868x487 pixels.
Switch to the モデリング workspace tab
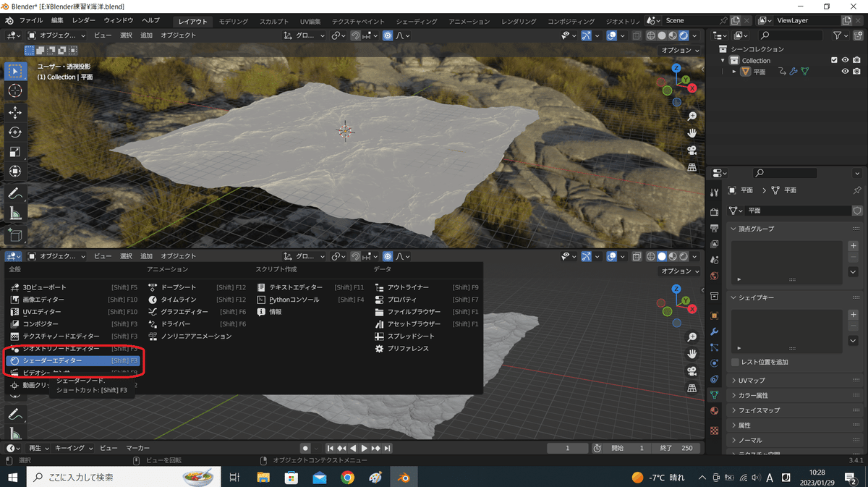[233, 21]
